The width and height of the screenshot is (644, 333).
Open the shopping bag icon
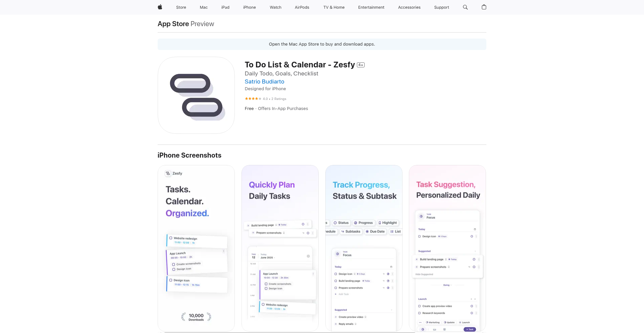click(484, 7)
